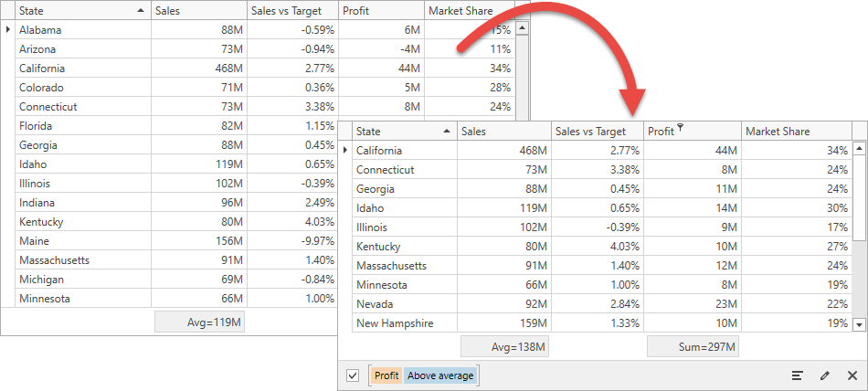
Task: Click the filtered grid's scroll up arrow
Action: 859,148
